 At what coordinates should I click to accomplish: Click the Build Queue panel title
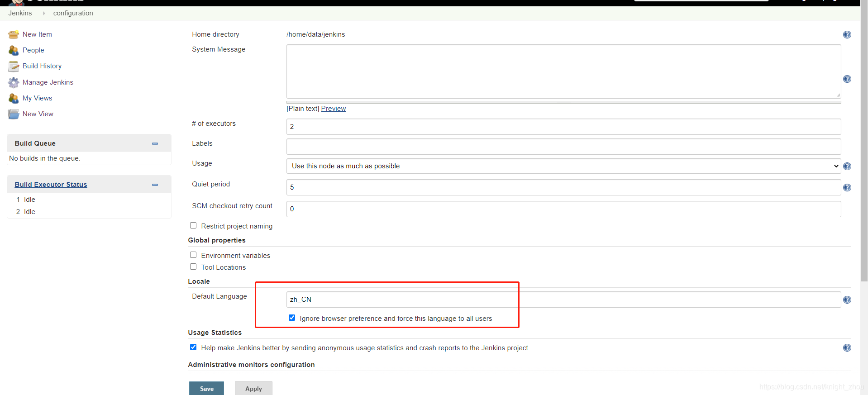35,143
